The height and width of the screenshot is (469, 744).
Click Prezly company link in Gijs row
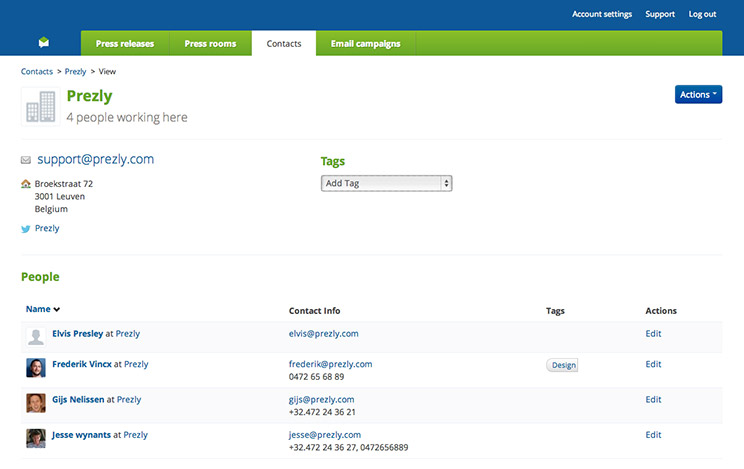[x=129, y=400]
